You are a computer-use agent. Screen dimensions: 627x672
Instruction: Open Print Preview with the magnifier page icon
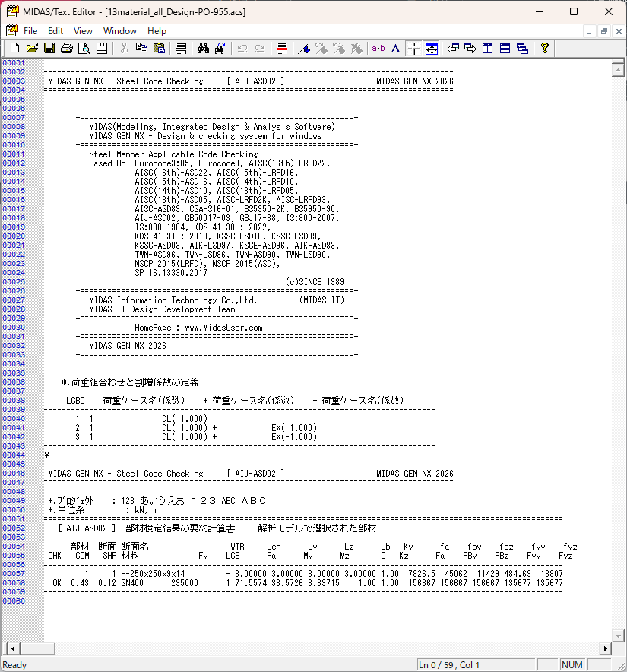[84, 49]
